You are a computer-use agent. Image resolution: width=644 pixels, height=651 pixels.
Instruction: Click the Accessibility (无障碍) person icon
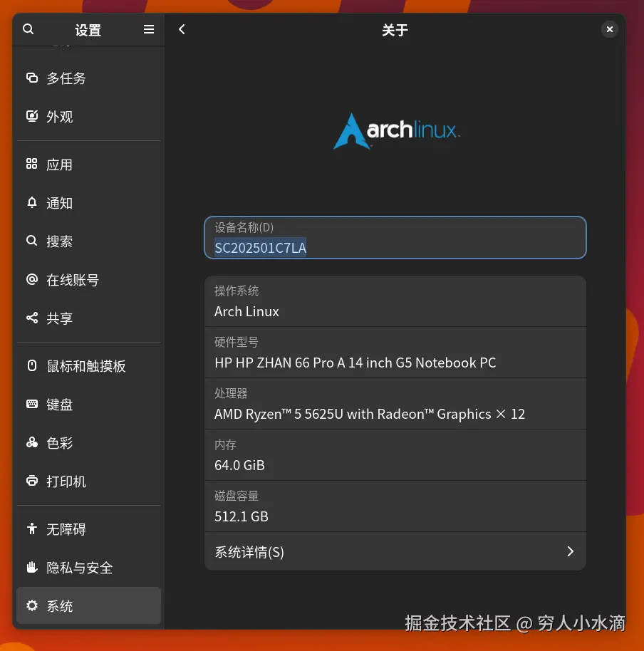(x=32, y=528)
